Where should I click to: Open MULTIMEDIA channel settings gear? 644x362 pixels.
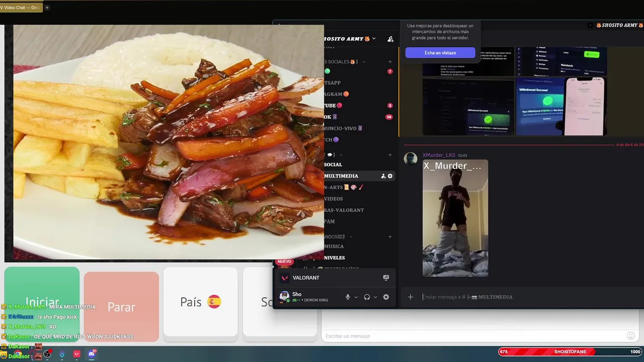390,176
